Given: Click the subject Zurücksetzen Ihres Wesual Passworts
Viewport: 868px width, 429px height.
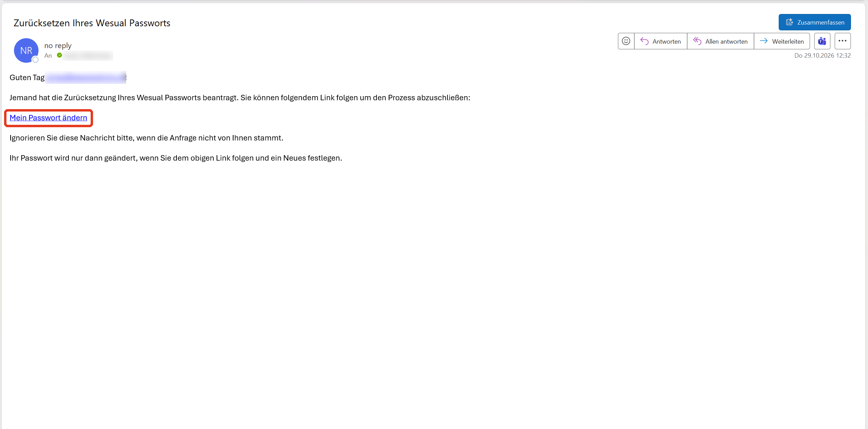Looking at the screenshot, I should (92, 23).
